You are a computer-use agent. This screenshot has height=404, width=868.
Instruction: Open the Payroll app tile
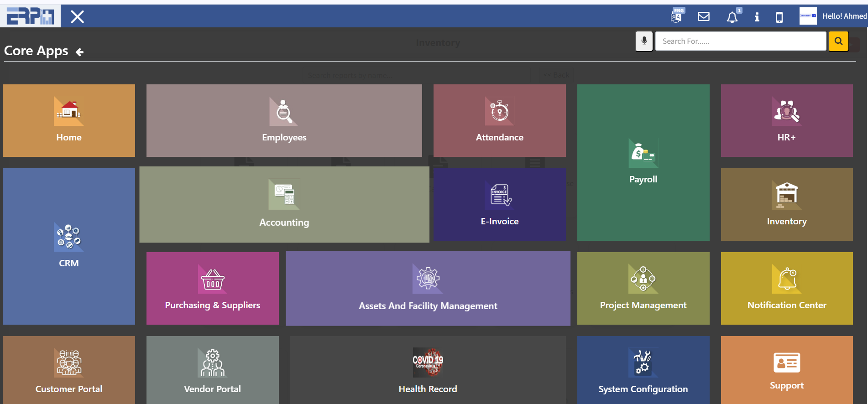(x=643, y=162)
